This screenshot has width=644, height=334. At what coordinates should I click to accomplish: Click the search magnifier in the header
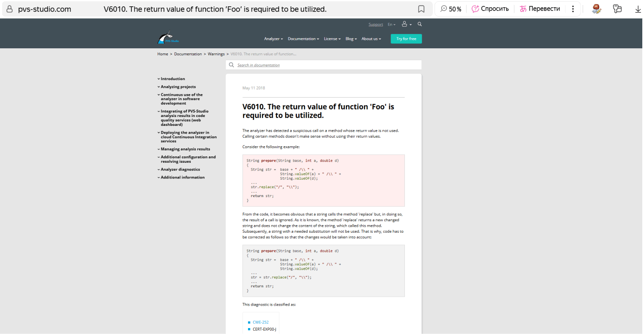[x=420, y=24]
